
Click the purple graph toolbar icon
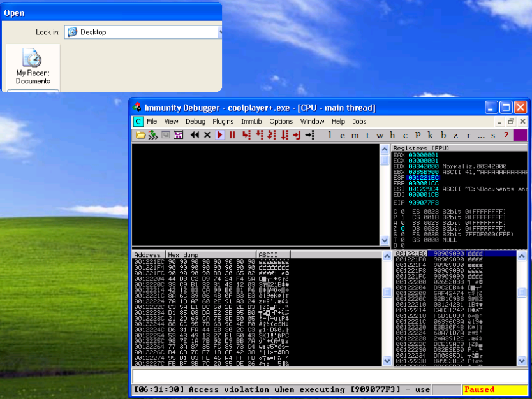coord(178,135)
